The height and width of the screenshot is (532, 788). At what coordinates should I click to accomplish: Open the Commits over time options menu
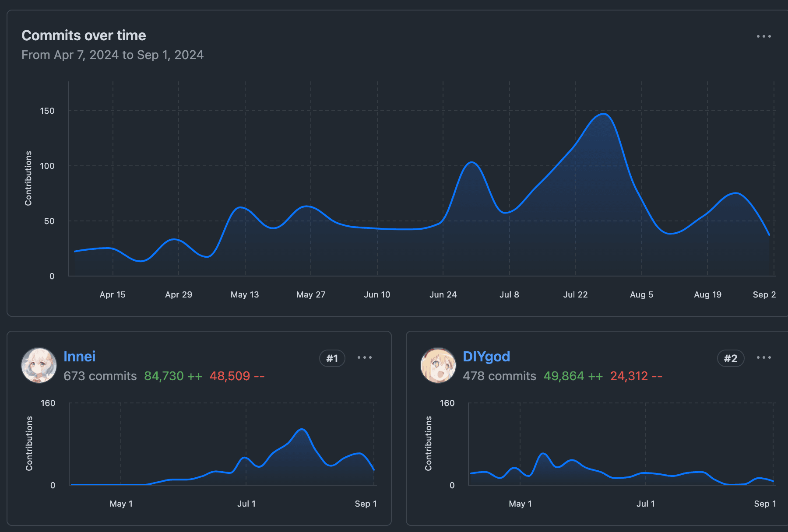(x=764, y=36)
